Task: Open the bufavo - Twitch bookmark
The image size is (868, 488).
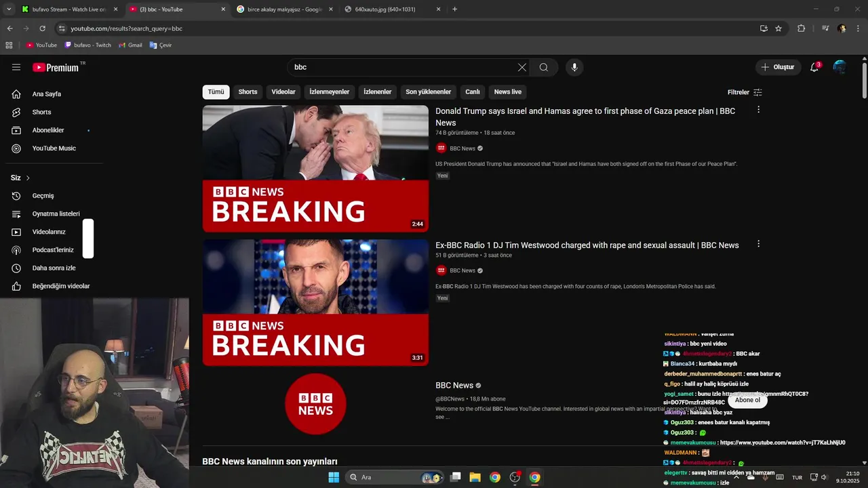Action: click(87, 45)
